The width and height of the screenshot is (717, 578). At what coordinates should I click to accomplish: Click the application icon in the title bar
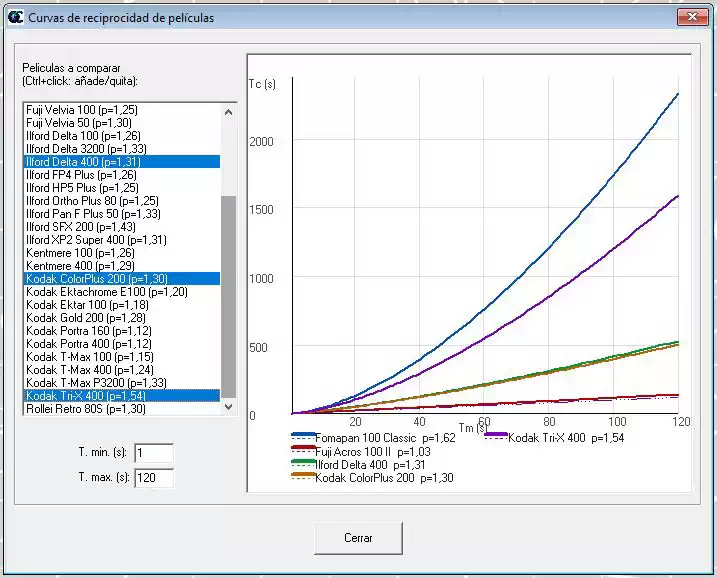pyautogui.click(x=15, y=17)
